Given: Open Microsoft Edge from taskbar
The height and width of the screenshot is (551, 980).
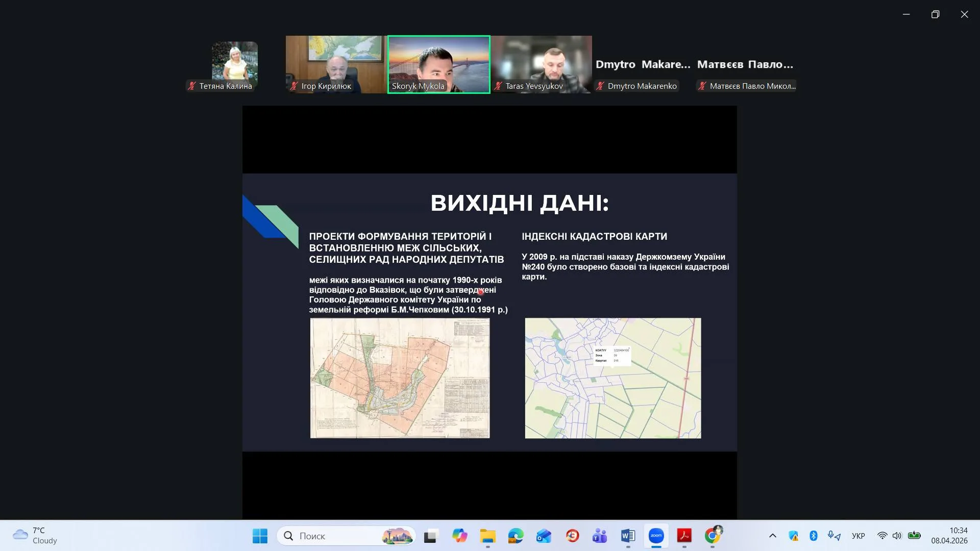Looking at the screenshot, I should (x=516, y=536).
